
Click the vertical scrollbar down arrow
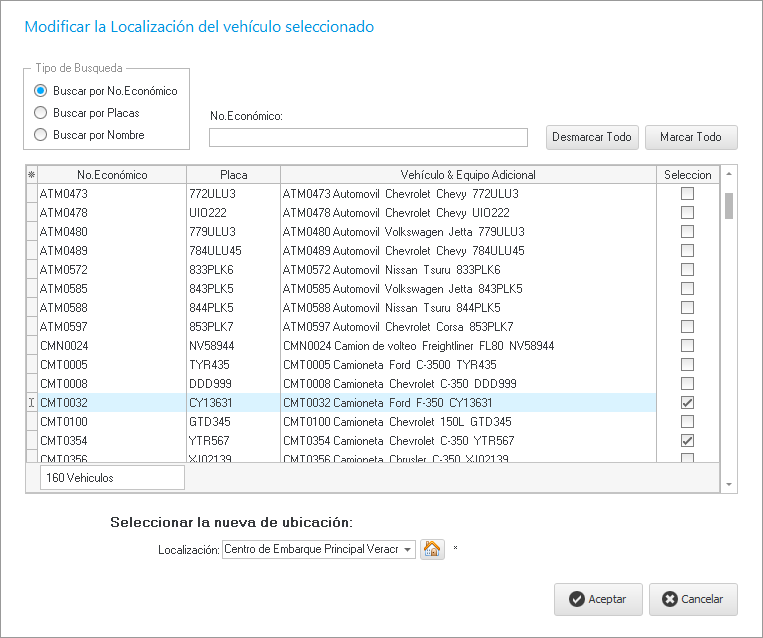[x=729, y=484]
